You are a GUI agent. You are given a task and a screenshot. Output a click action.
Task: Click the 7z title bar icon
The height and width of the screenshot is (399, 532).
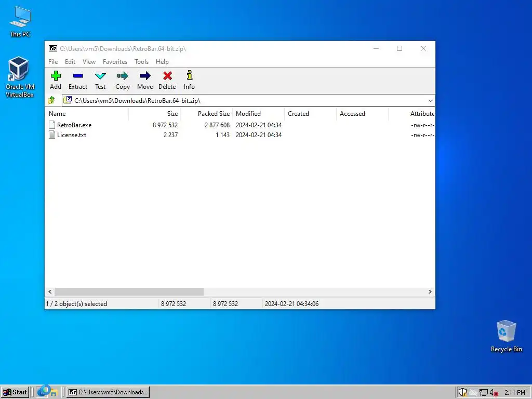[x=52, y=48]
